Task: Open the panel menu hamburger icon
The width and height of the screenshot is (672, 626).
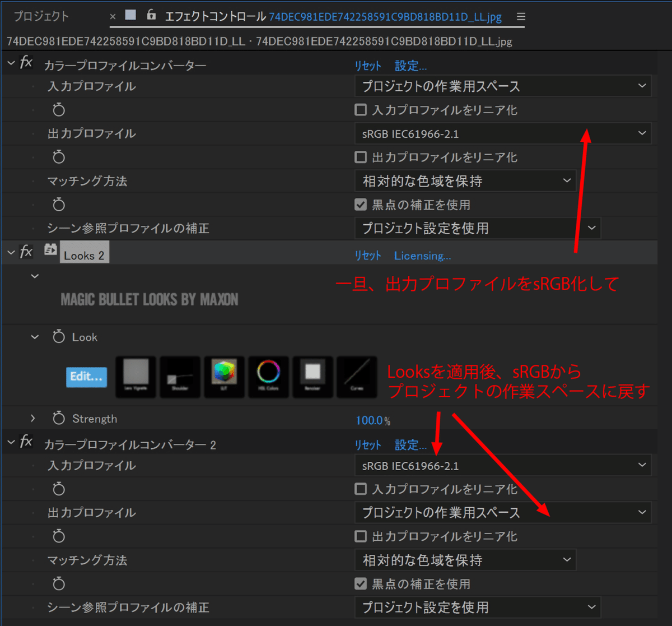Action: click(x=521, y=17)
